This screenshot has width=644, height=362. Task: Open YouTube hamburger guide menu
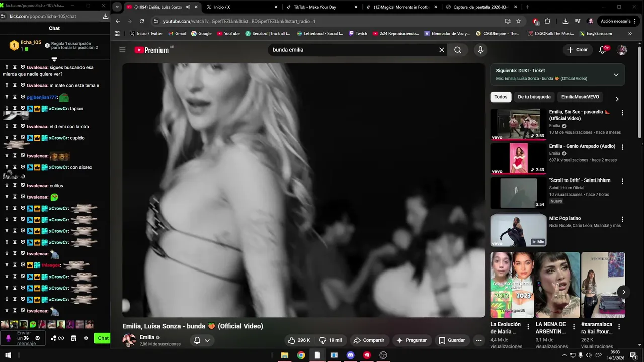point(122,50)
